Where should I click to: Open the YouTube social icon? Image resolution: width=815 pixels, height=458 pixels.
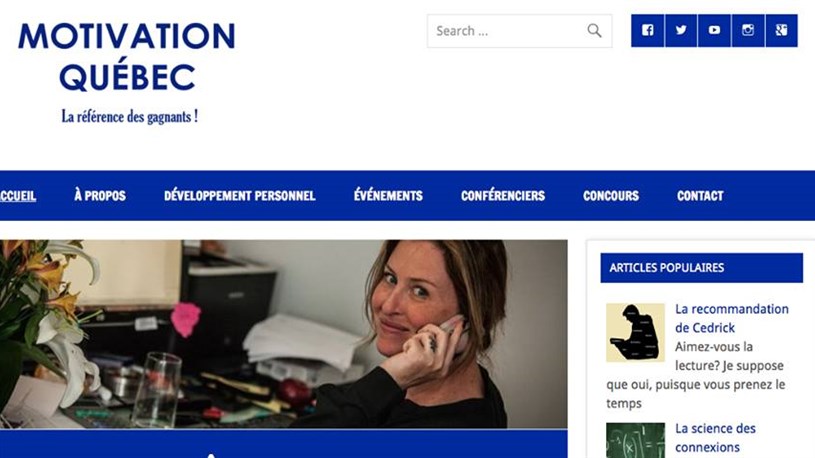[x=714, y=31]
